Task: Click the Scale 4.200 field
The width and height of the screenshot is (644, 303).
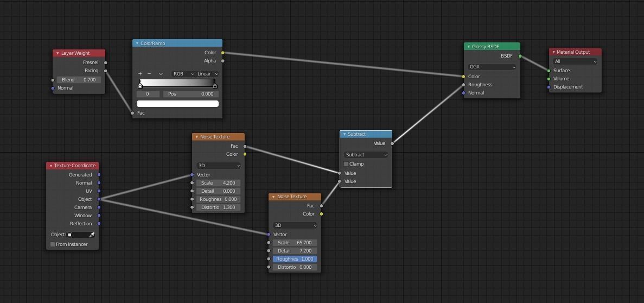Action: coord(219,183)
